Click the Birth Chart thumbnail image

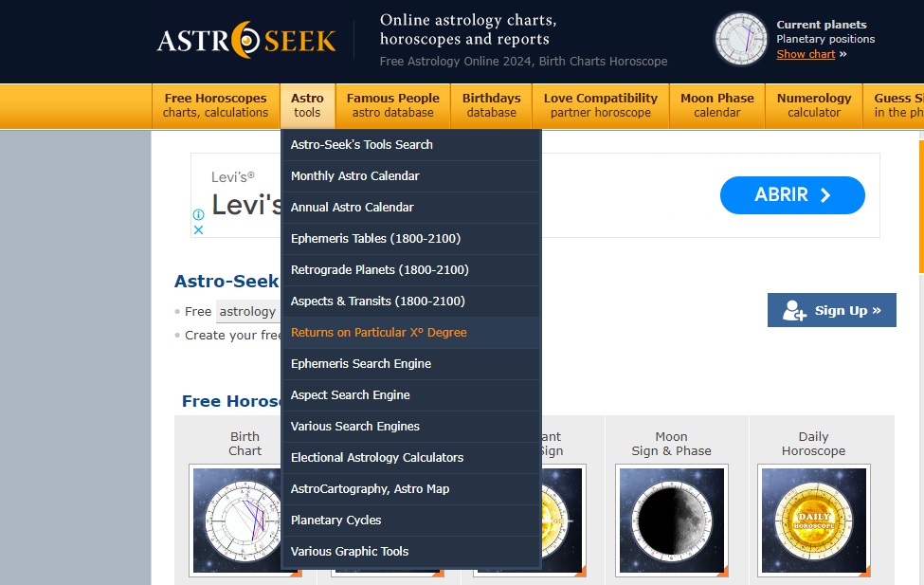pos(245,519)
